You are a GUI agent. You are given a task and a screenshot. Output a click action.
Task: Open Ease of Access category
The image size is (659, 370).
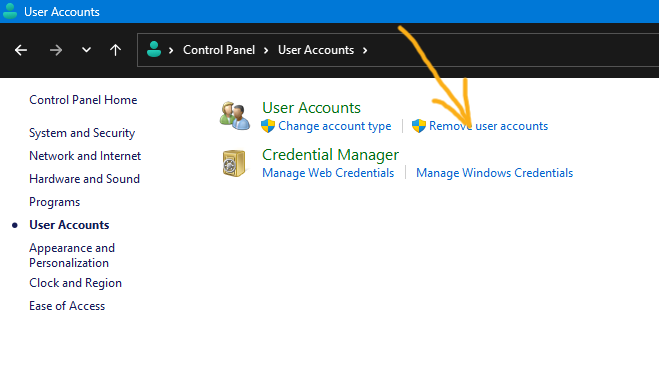tap(67, 306)
